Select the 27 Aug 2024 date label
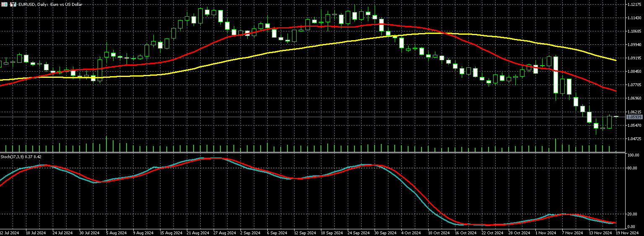644x236 pixels. pyautogui.click(x=224, y=233)
